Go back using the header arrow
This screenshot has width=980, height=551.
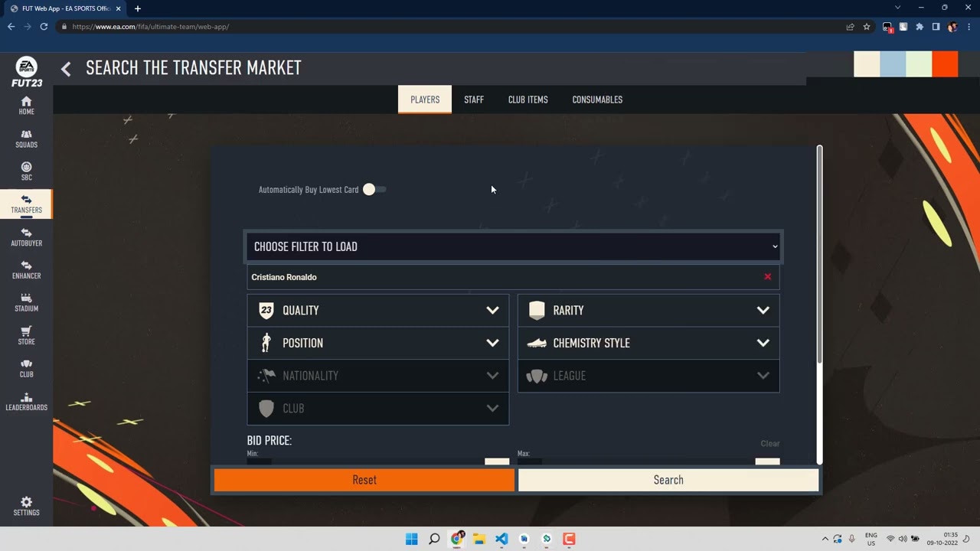[x=66, y=69]
